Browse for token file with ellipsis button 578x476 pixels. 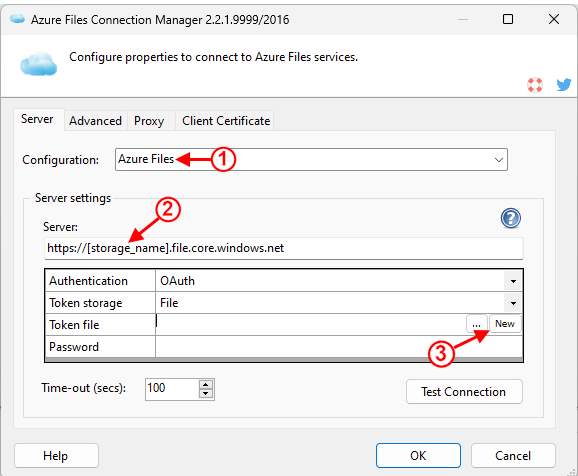tap(477, 324)
